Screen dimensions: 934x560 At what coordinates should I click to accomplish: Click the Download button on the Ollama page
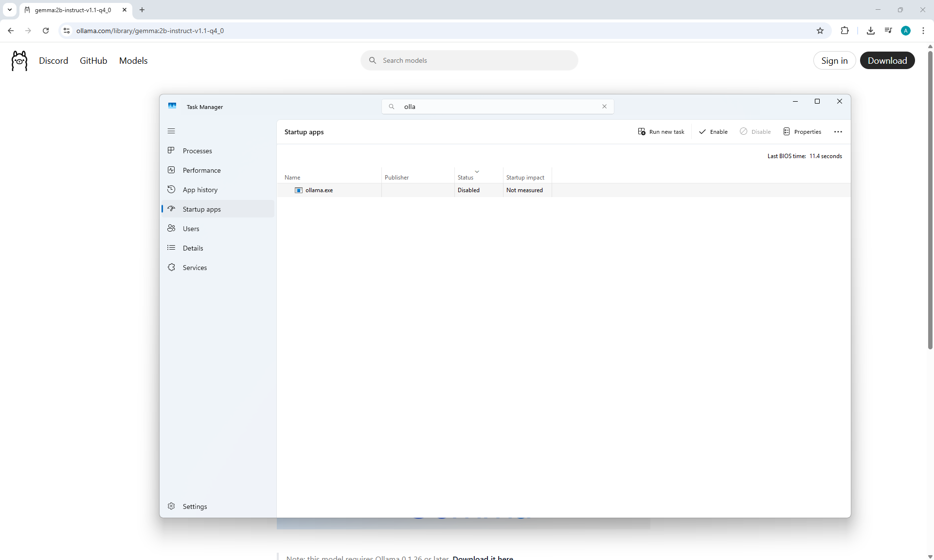point(887,61)
